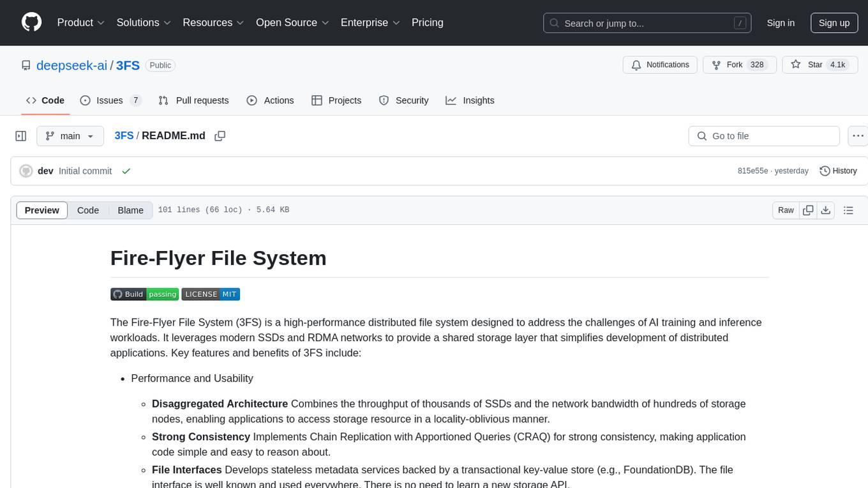The width and height of the screenshot is (868, 488).
Task: Open Notifications for this repository
Action: [x=660, y=65]
